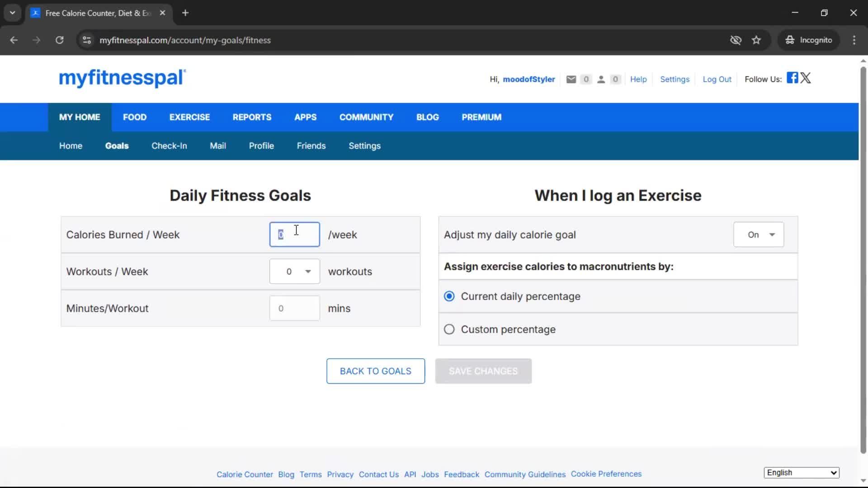The image size is (868, 488).
Task: Click the browser back arrow
Action: (14, 40)
